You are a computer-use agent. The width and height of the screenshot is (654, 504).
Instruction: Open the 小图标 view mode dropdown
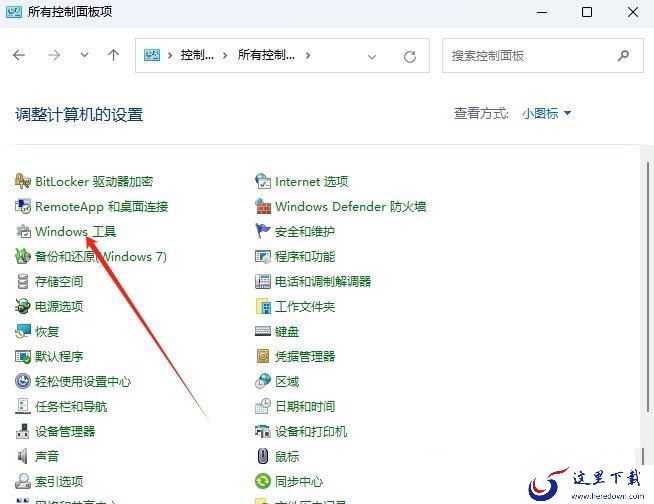546,113
